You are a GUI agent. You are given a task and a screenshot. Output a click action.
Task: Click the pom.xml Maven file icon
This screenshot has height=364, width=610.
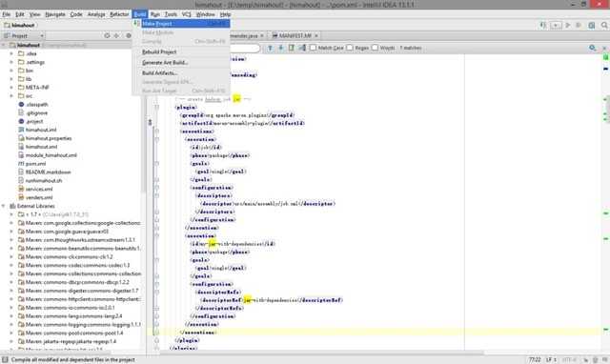pyautogui.click(x=21, y=164)
